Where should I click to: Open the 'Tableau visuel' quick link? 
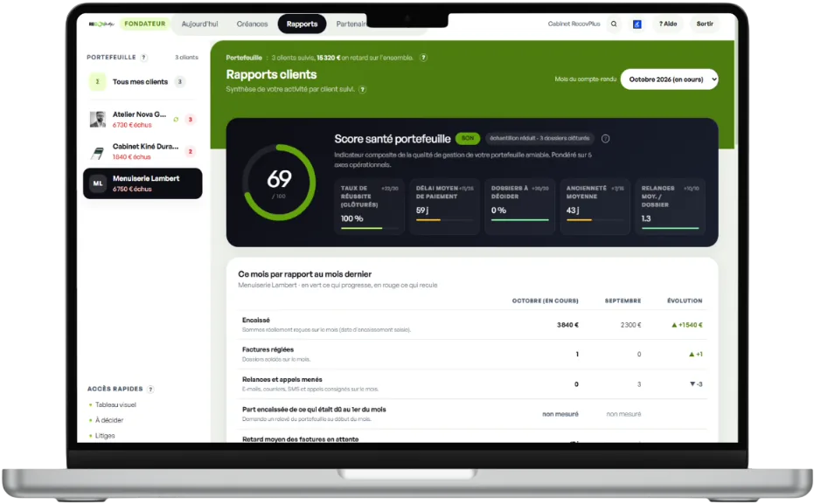click(115, 405)
